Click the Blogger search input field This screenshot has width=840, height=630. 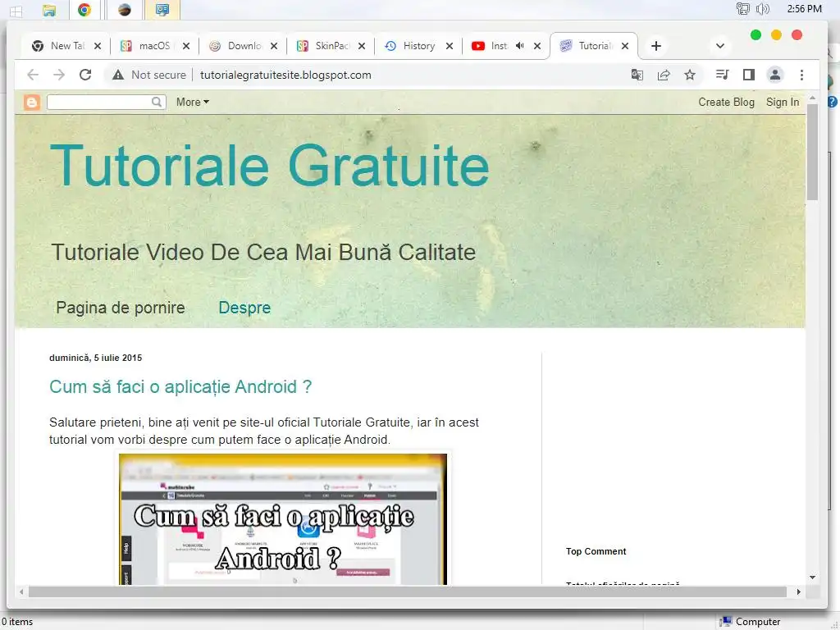pos(99,102)
